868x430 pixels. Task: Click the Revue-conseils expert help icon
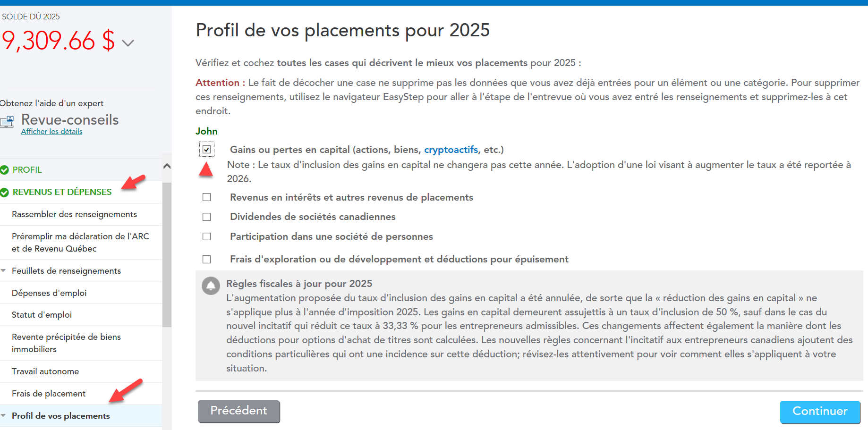pyautogui.click(x=7, y=122)
